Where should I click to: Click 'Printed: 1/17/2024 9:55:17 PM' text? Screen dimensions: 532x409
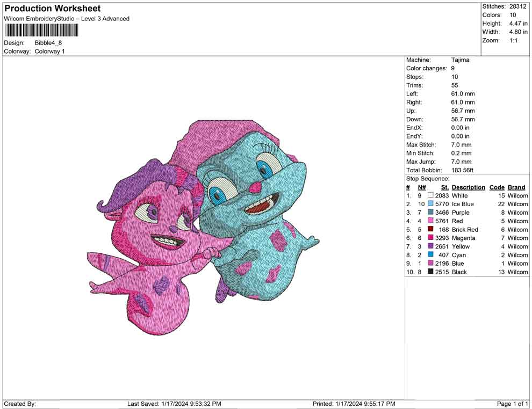pos(354,404)
